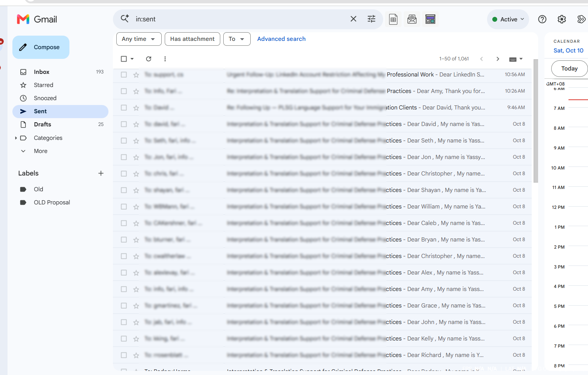
Task: Star the Dear Amy 10:26 AM email
Action: (x=136, y=91)
